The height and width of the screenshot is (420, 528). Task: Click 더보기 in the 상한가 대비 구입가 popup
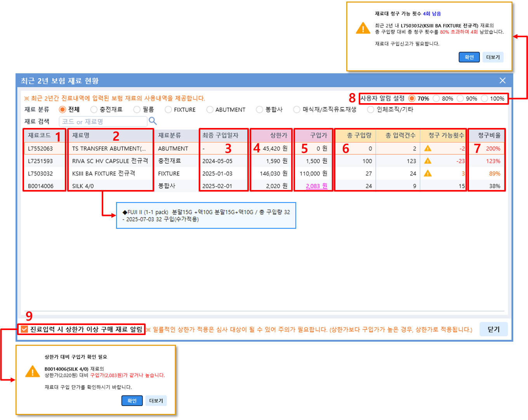coord(156,401)
